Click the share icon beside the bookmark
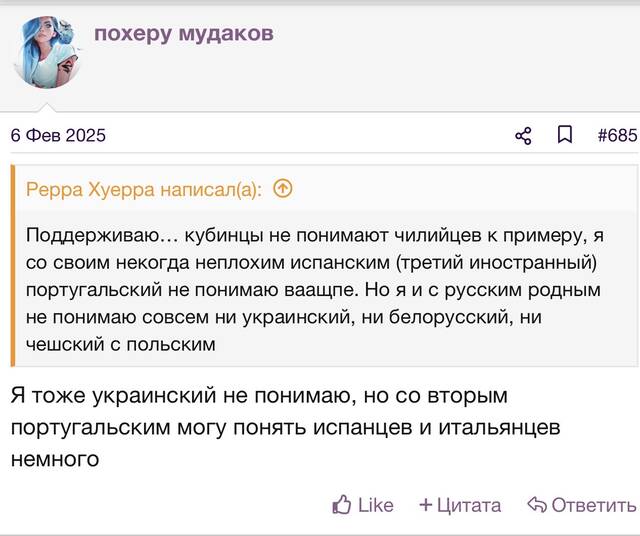The width and height of the screenshot is (640, 536). click(523, 136)
